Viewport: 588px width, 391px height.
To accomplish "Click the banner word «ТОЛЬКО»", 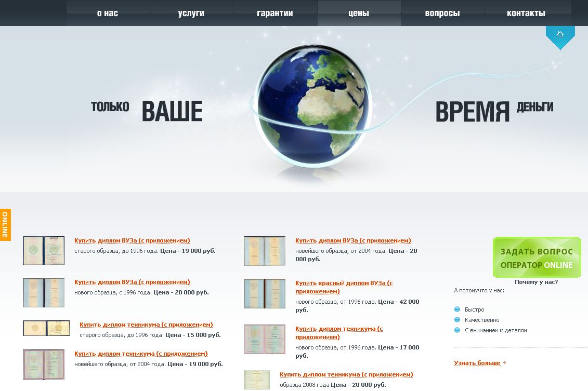I will coord(110,107).
